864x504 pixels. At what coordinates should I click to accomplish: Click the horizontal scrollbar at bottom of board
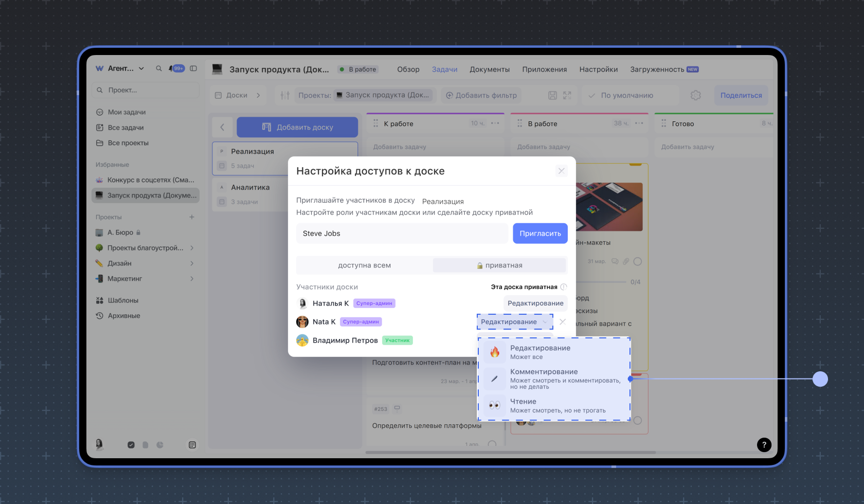click(x=510, y=453)
